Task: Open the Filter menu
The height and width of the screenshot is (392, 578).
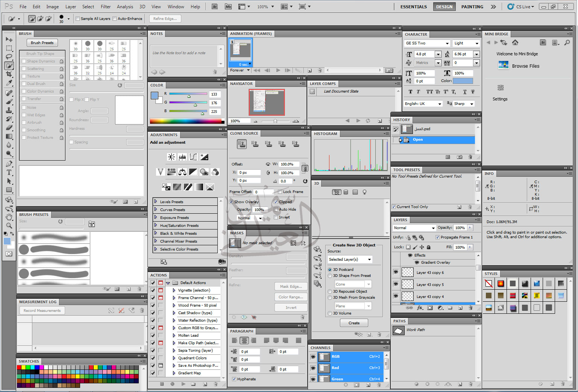Action: (x=106, y=7)
